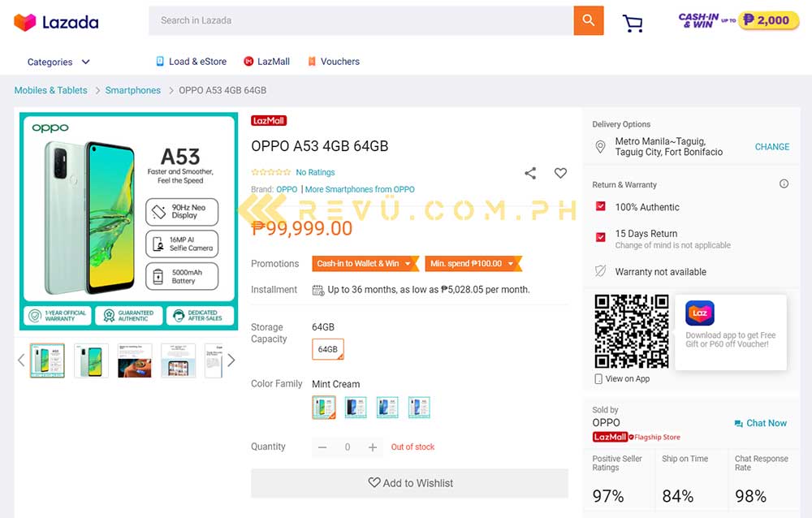Click the Laz app icon

click(700, 313)
